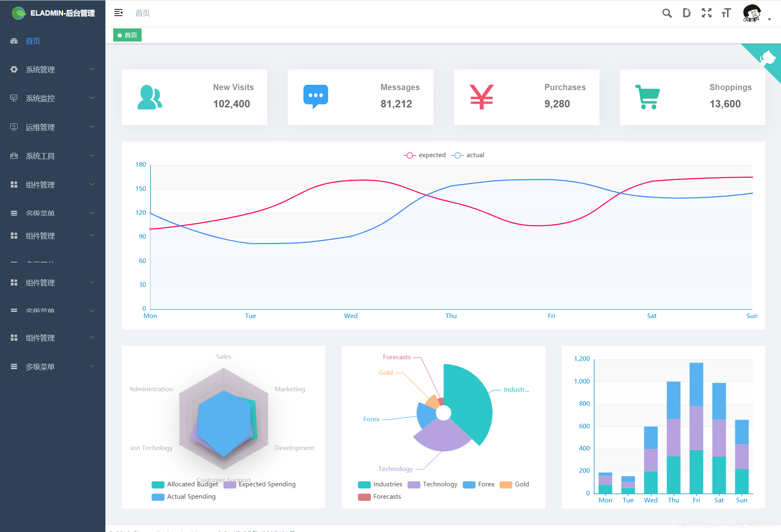Open the 系统工具 sidebar menu
This screenshot has height=532, width=781.
(x=53, y=156)
